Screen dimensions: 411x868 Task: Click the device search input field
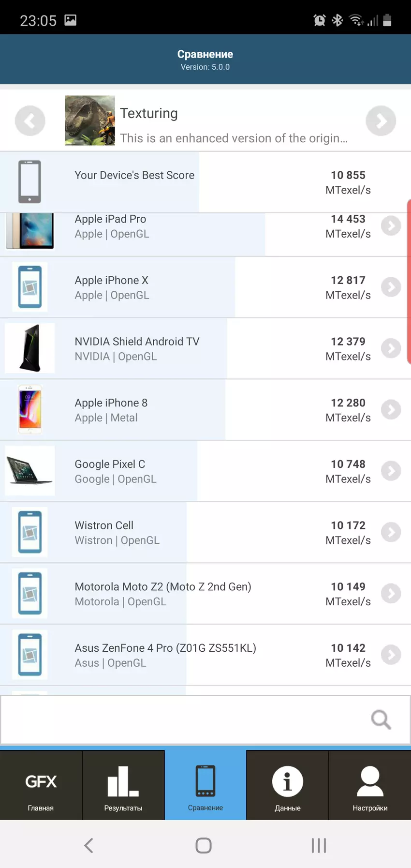pos(184,719)
